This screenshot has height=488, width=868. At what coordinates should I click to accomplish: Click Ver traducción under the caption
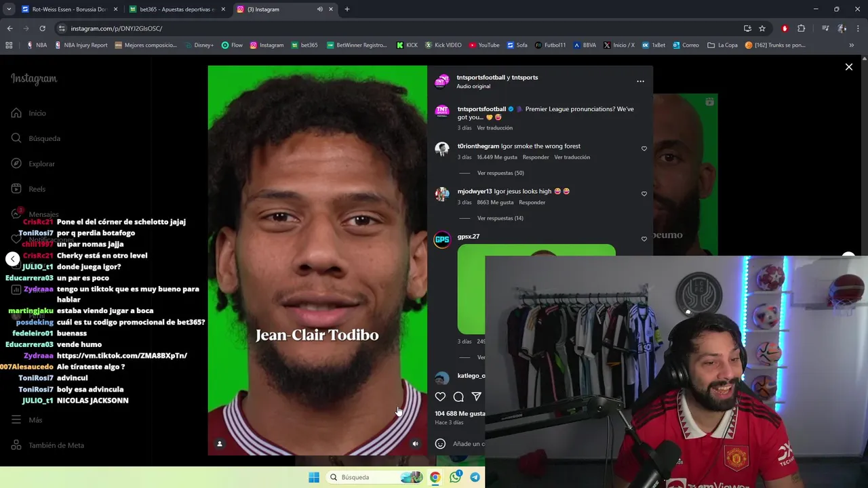[494, 128]
